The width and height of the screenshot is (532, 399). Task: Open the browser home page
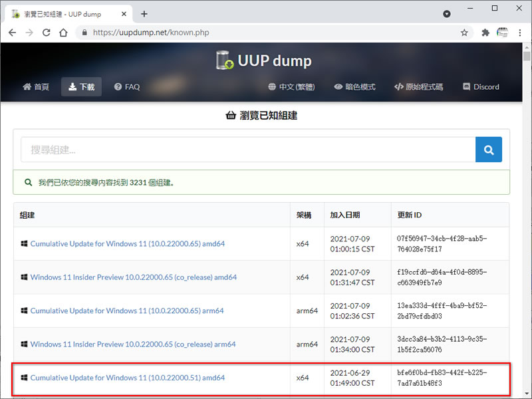coord(63,33)
